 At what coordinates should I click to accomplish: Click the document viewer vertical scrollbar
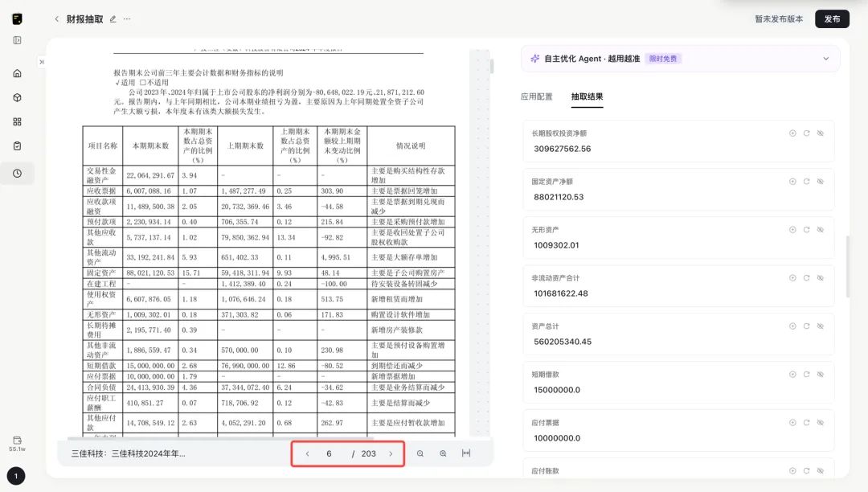tap(492, 67)
